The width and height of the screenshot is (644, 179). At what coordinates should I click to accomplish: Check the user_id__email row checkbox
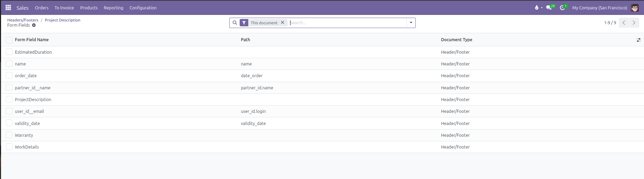point(9,111)
